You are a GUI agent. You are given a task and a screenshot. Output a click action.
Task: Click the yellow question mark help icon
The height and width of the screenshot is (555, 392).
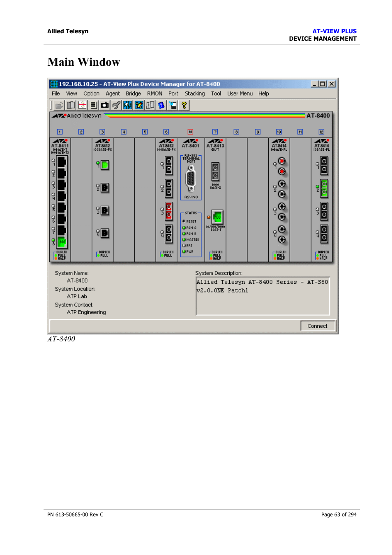184,105
